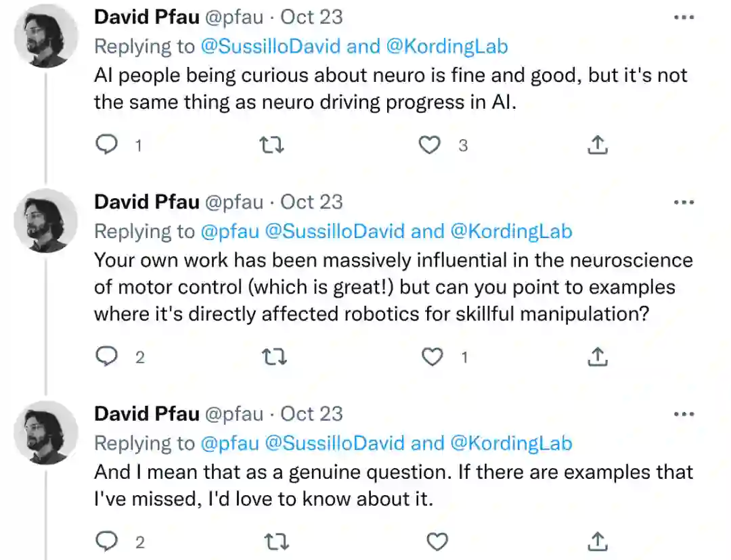This screenshot has width=731, height=560.
Task: Share the genuine question tweet
Action: pos(597,541)
